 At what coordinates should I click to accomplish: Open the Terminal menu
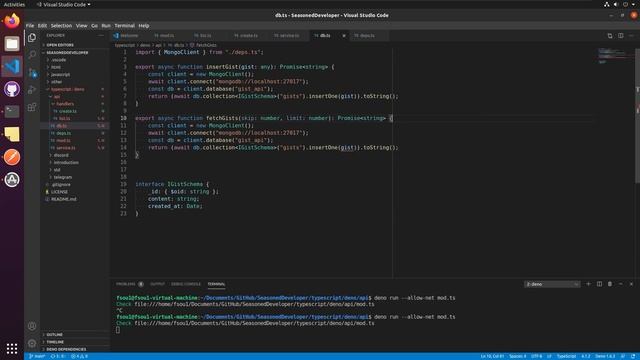[124, 26]
